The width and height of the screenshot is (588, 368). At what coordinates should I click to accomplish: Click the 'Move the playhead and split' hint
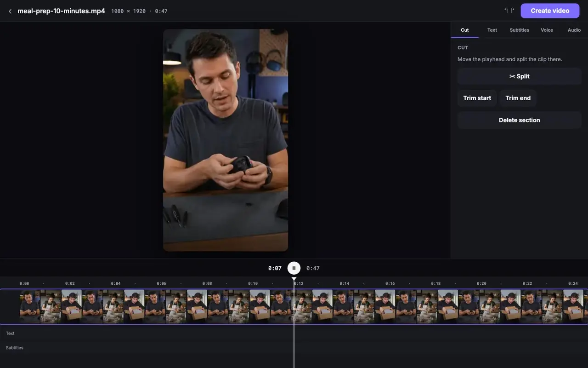pos(510,59)
